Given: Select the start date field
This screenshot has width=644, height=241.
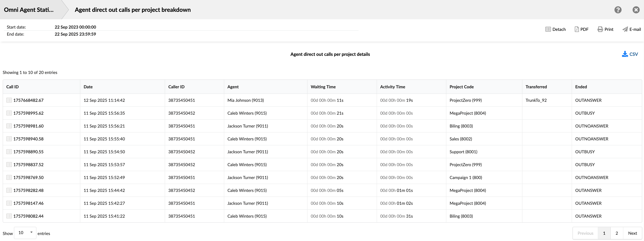Looking at the screenshot, I should tap(75, 27).
